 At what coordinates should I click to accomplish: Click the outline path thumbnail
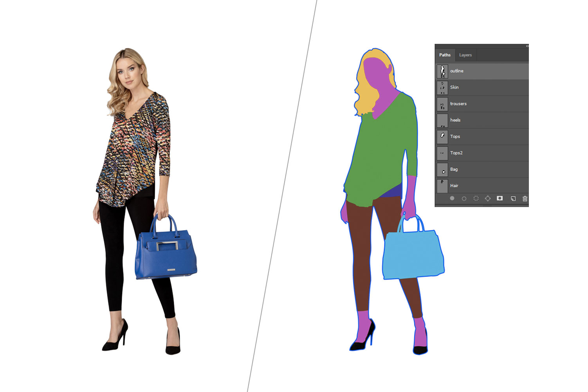pyautogui.click(x=442, y=71)
